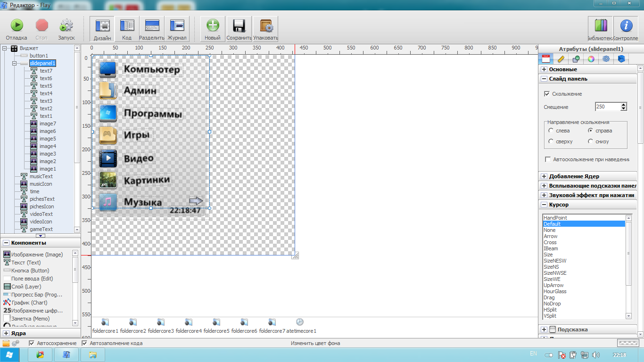Create new project with Новый icon

click(213, 26)
